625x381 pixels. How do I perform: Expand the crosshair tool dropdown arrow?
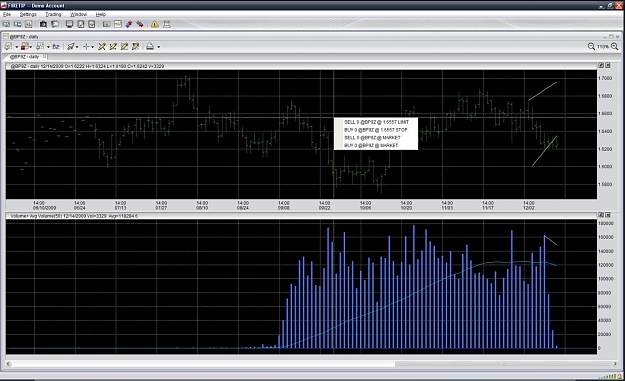coord(92,47)
